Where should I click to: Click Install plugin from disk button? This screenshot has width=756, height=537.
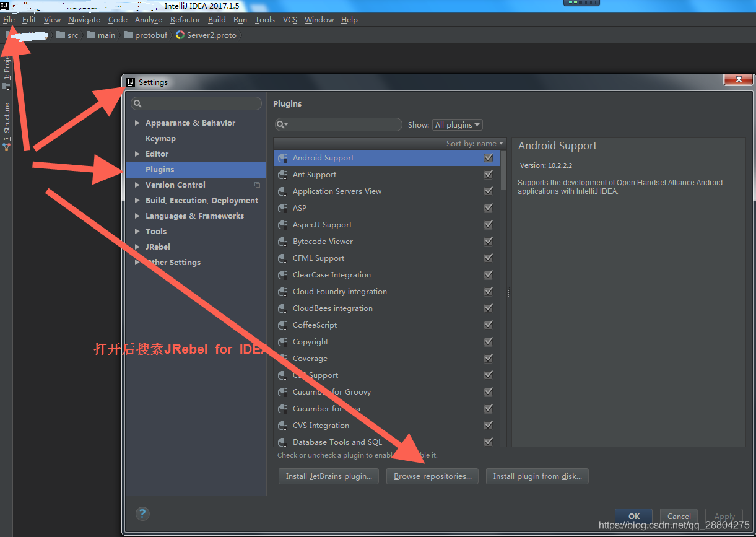tap(537, 476)
